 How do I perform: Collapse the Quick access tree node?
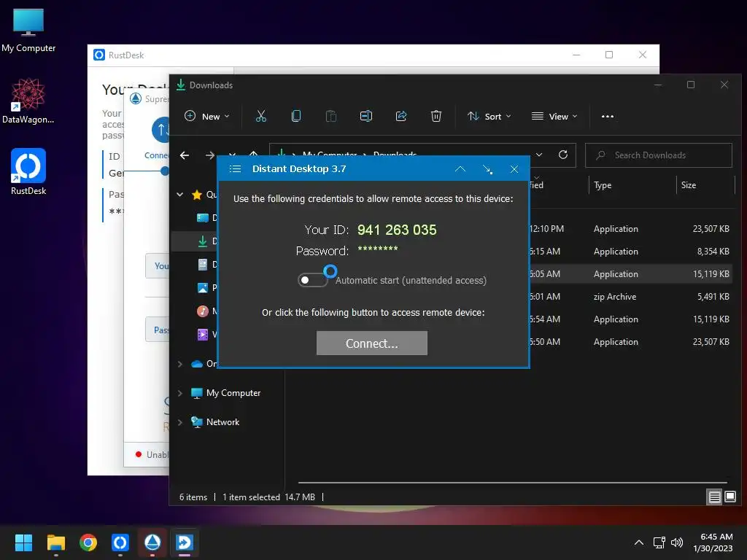pyautogui.click(x=180, y=194)
